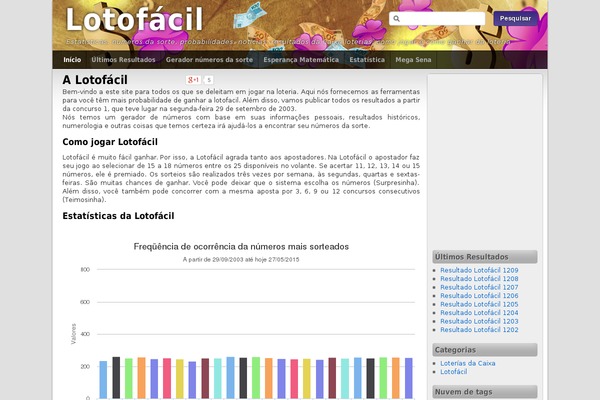Click the Google +1 button
Image resolution: width=600 pixels, height=400 pixels.
pyautogui.click(x=193, y=80)
